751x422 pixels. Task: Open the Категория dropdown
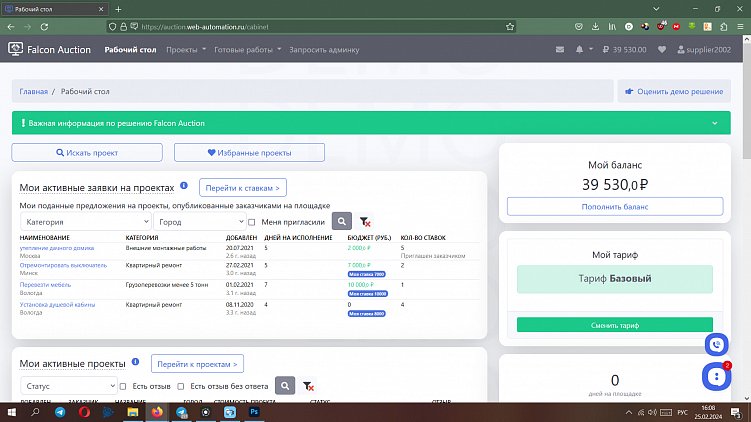point(86,222)
